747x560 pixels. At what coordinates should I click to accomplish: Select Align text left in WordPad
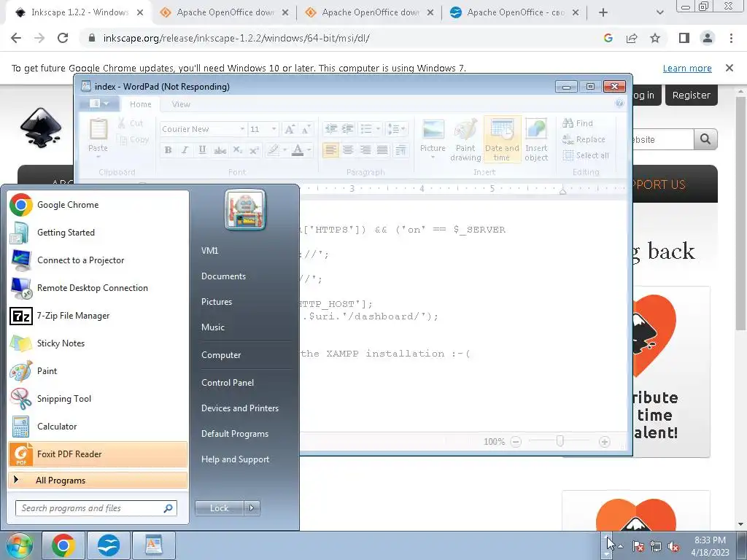330,150
